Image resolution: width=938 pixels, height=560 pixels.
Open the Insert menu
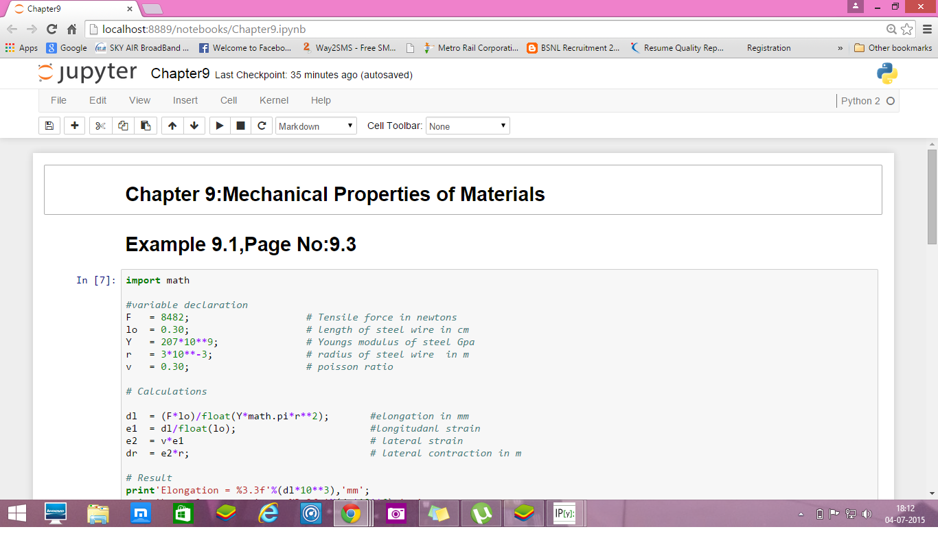click(x=185, y=100)
